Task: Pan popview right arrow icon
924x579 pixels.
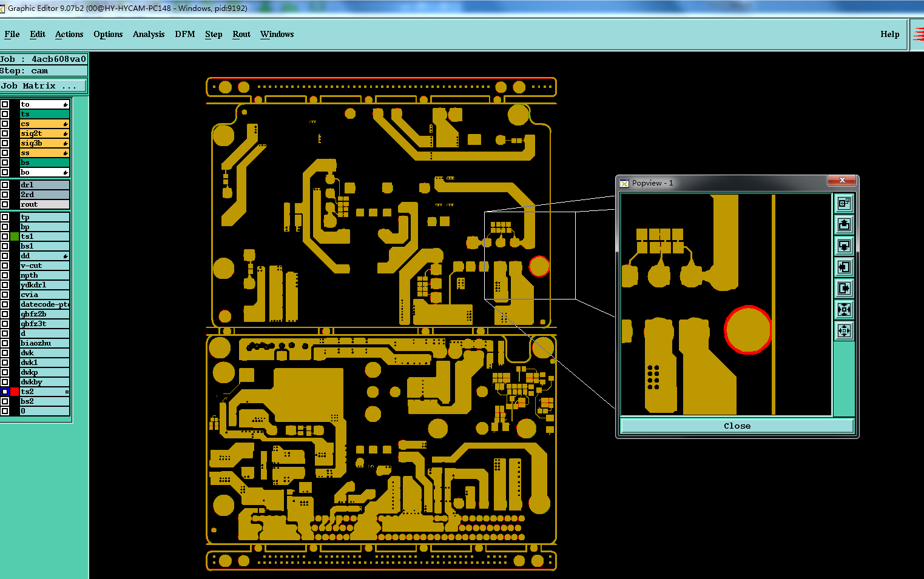Action: point(844,289)
